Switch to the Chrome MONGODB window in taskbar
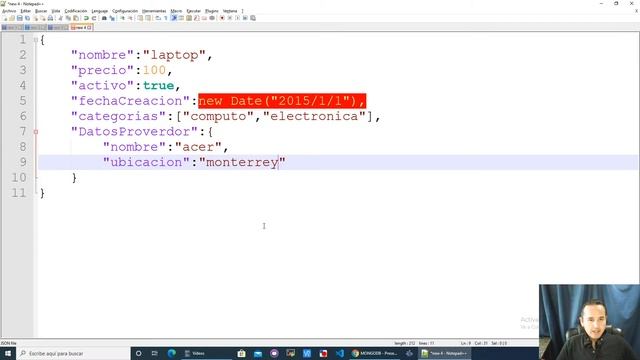The height and width of the screenshot is (360, 640). 376,353
